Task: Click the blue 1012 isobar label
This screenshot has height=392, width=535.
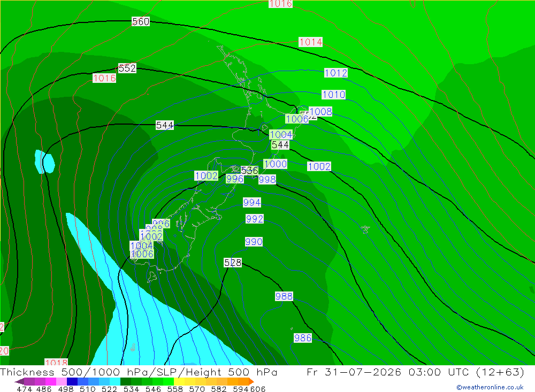Action: (x=336, y=73)
